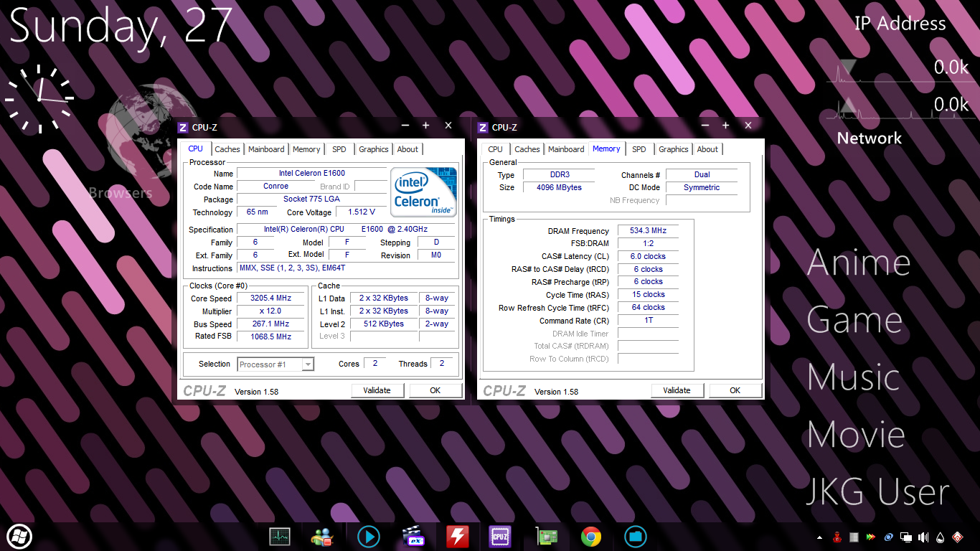The width and height of the screenshot is (980, 551).
Task: Open Graphics tab in Processor window
Action: 374,149
